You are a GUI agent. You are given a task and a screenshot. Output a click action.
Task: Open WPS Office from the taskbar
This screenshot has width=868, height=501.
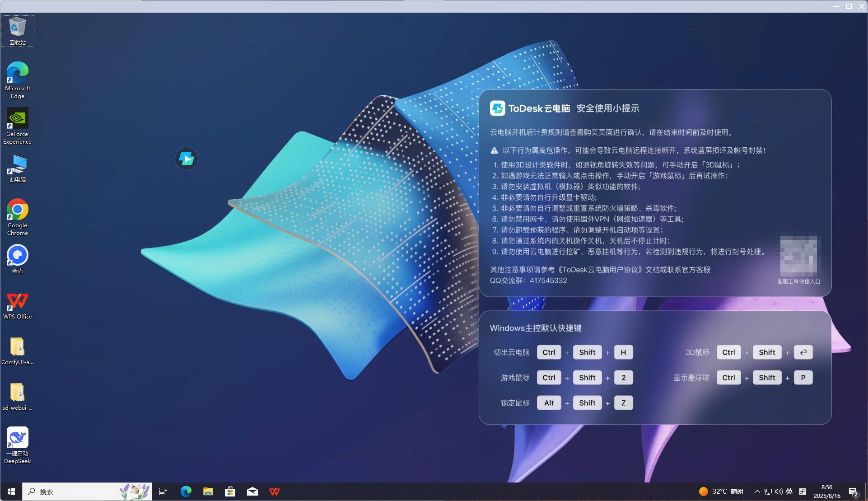pyautogui.click(x=275, y=492)
